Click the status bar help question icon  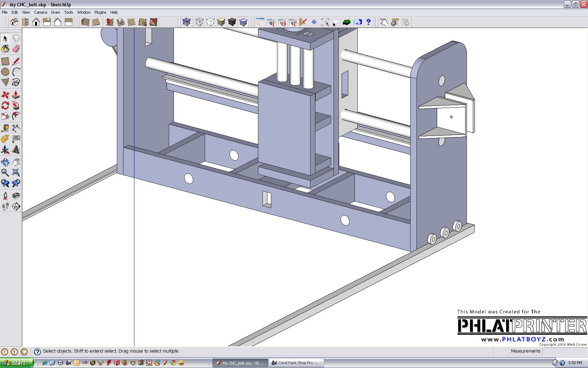pos(37,352)
